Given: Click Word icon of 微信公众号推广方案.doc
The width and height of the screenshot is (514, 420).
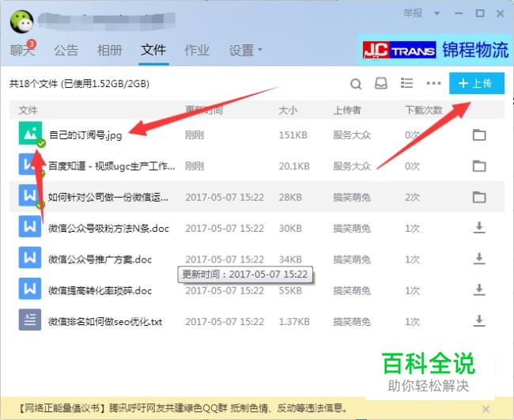Looking at the screenshot, I should coord(30,257).
